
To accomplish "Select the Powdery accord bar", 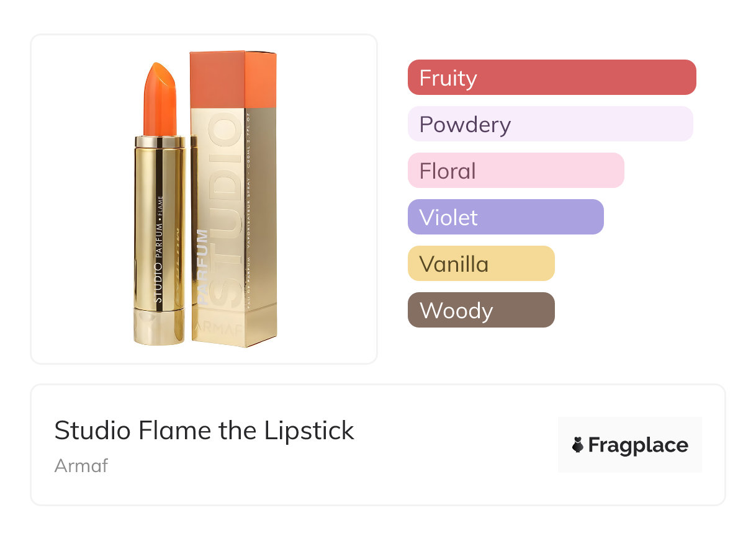I will [x=551, y=124].
